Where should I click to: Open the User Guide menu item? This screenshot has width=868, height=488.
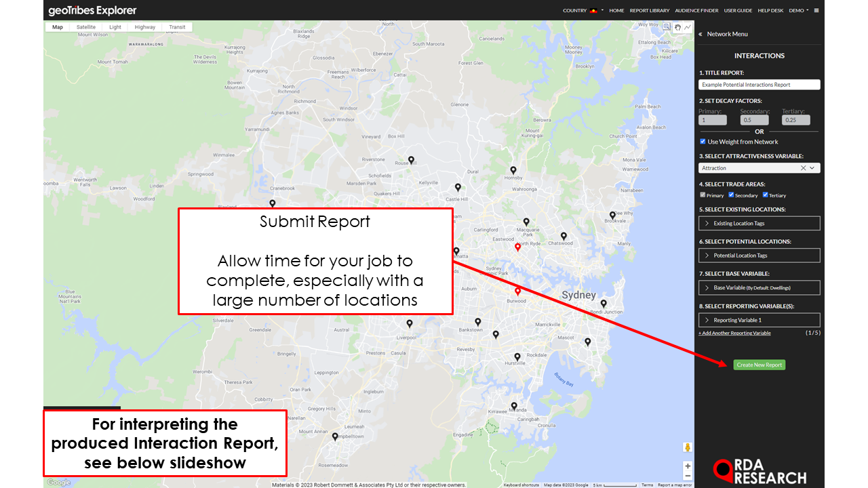pyautogui.click(x=738, y=10)
